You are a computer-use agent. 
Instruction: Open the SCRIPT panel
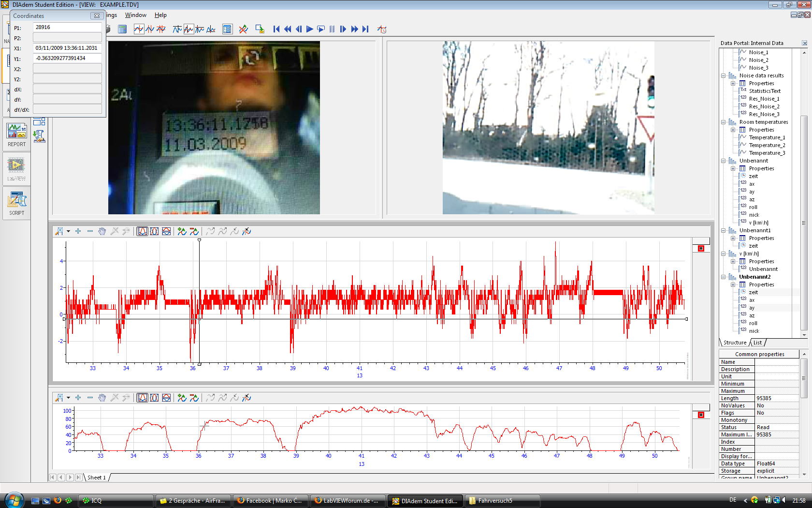[16, 203]
